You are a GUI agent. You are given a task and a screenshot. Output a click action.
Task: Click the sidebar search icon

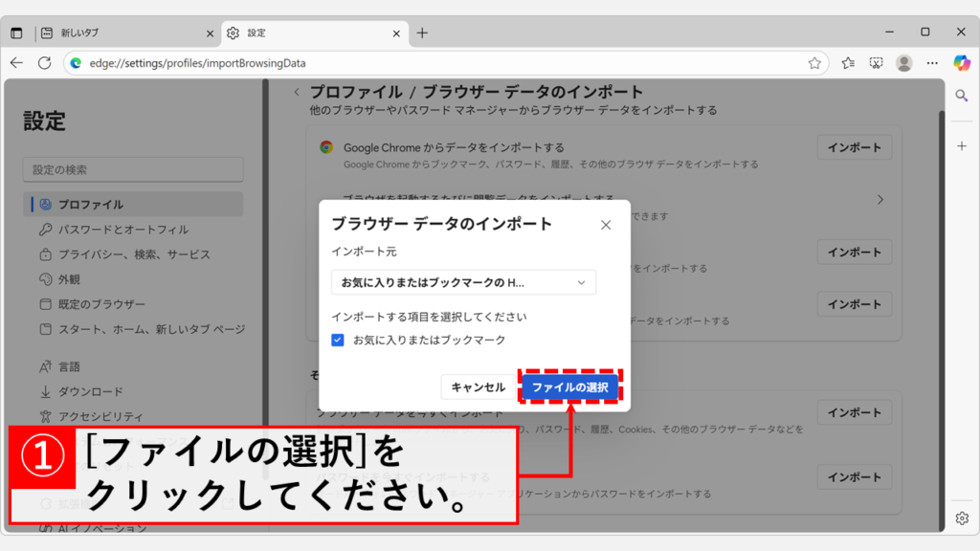coord(962,96)
